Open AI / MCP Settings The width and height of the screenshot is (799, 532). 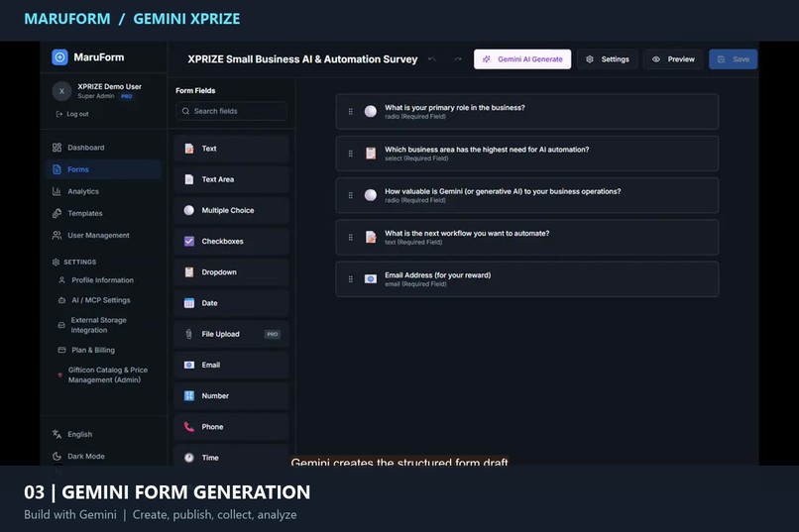(x=94, y=300)
